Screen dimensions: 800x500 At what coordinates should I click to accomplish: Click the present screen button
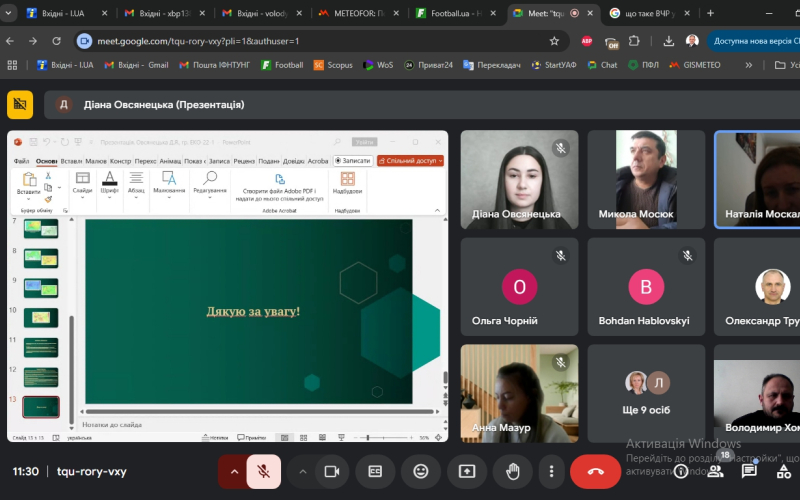pyautogui.click(x=466, y=471)
